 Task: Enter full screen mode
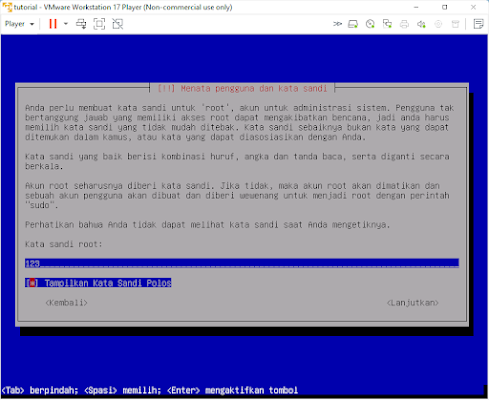(99, 24)
